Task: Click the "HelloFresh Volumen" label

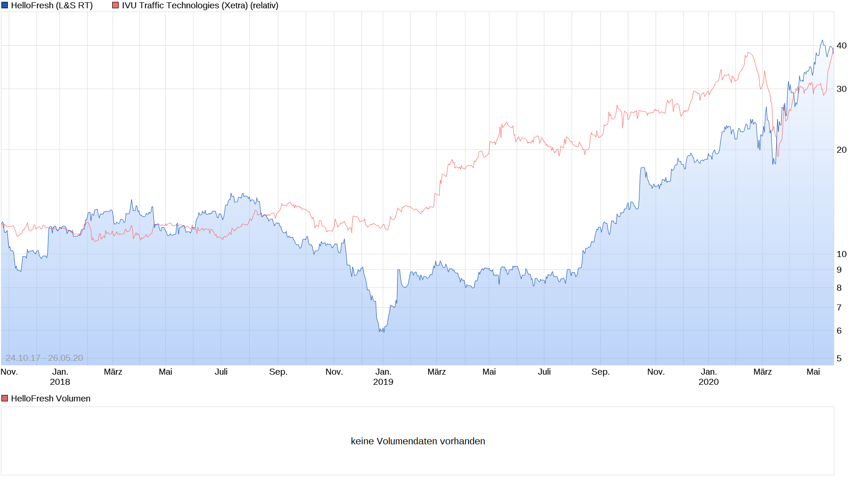Action: click(51, 398)
